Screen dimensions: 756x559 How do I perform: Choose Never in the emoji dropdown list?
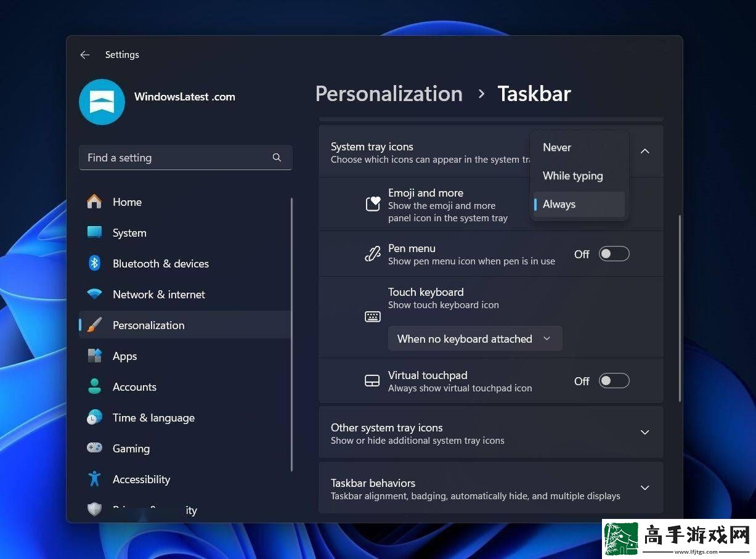579,147
